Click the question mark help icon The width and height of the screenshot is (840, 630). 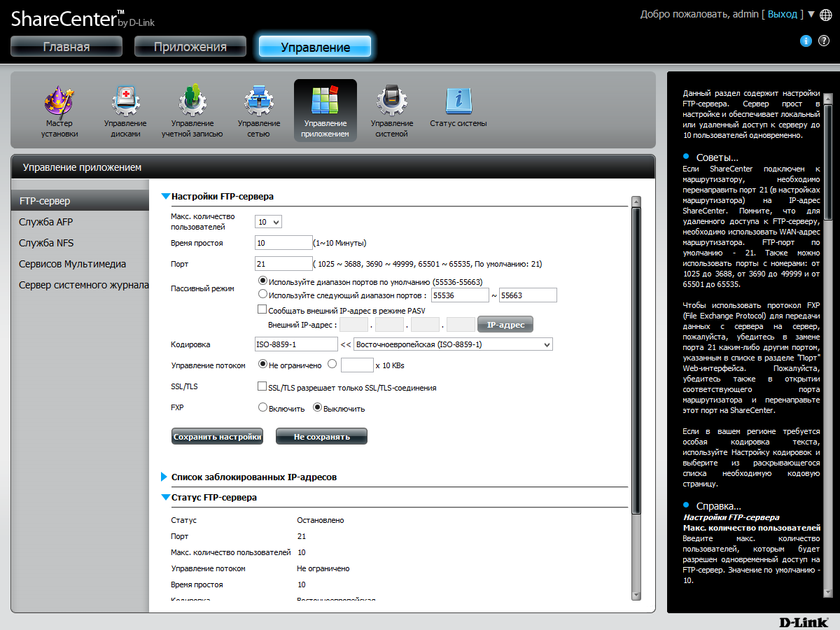click(823, 41)
